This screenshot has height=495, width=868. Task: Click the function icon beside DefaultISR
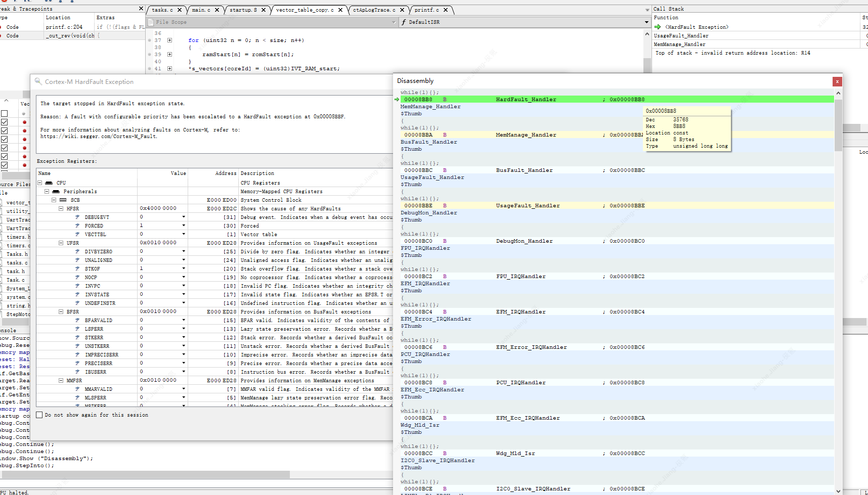404,22
